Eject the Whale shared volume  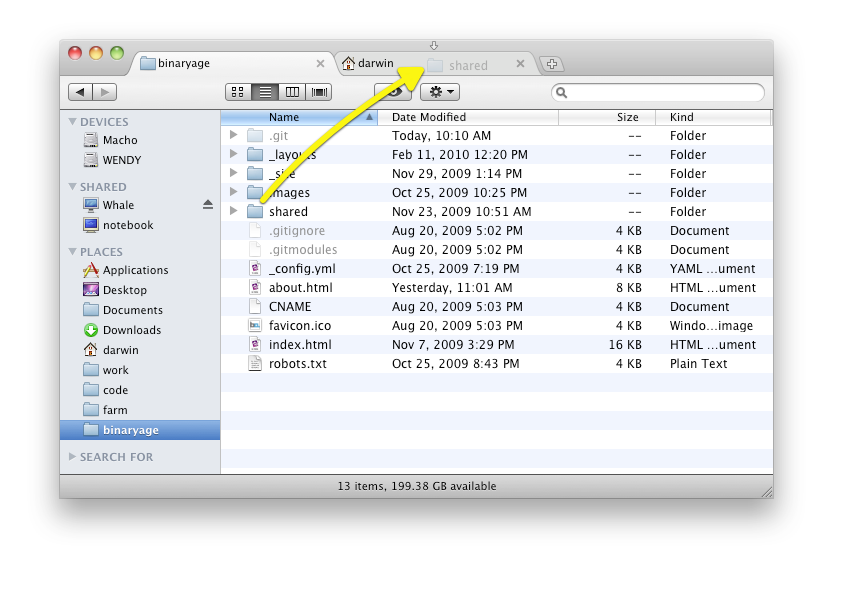click(x=207, y=204)
